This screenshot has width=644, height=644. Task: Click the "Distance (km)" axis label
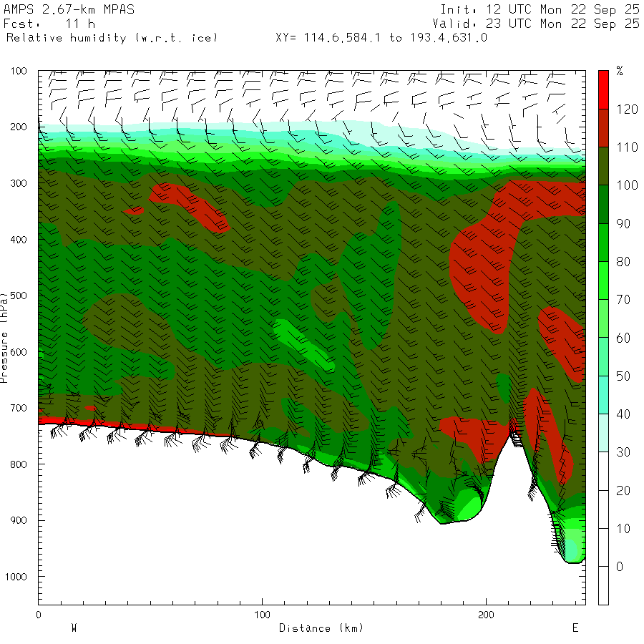pos(321,628)
